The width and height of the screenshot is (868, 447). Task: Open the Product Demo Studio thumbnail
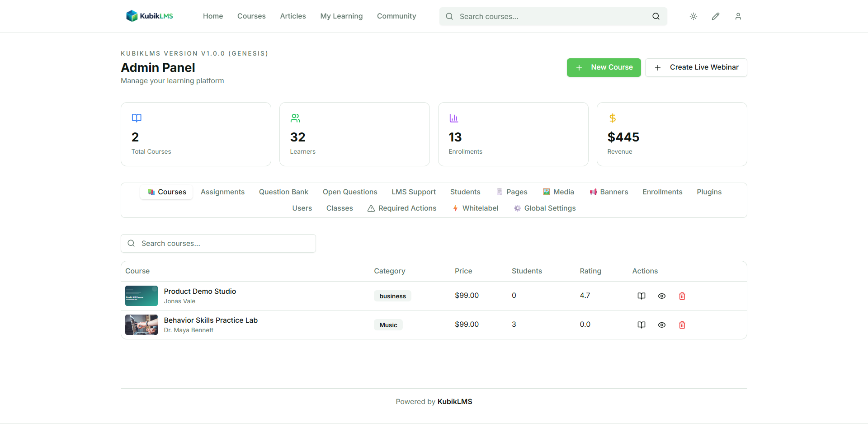142,296
